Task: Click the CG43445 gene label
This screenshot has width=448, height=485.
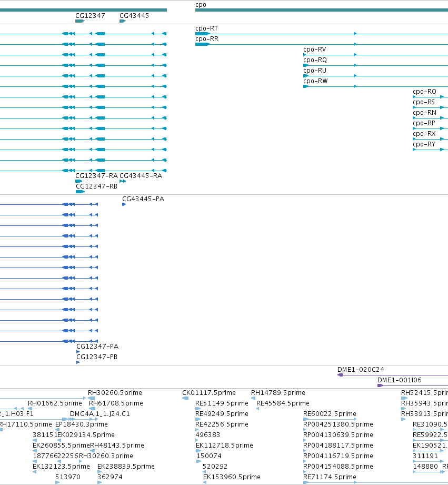Action: pyautogui.click(x=134, y=16)
